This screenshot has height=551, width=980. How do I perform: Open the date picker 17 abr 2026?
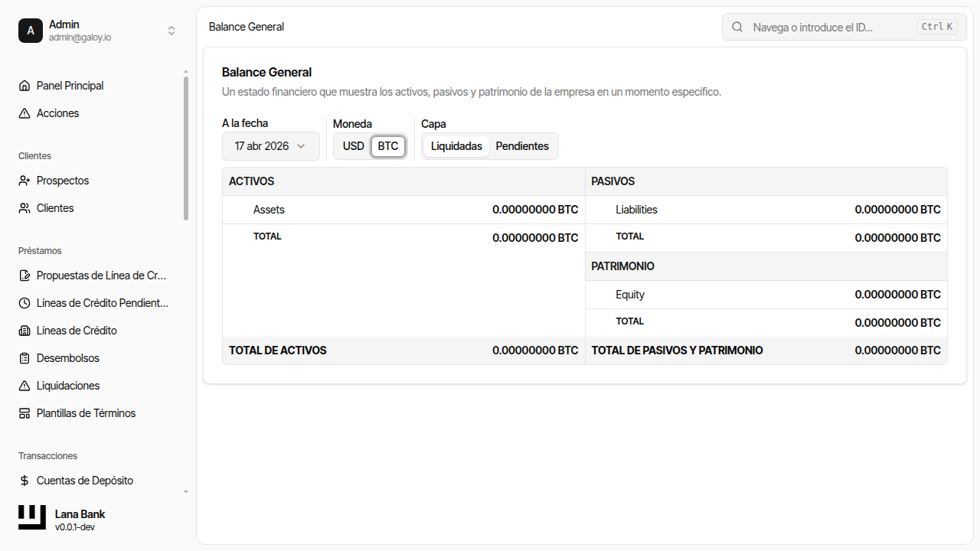270,146
